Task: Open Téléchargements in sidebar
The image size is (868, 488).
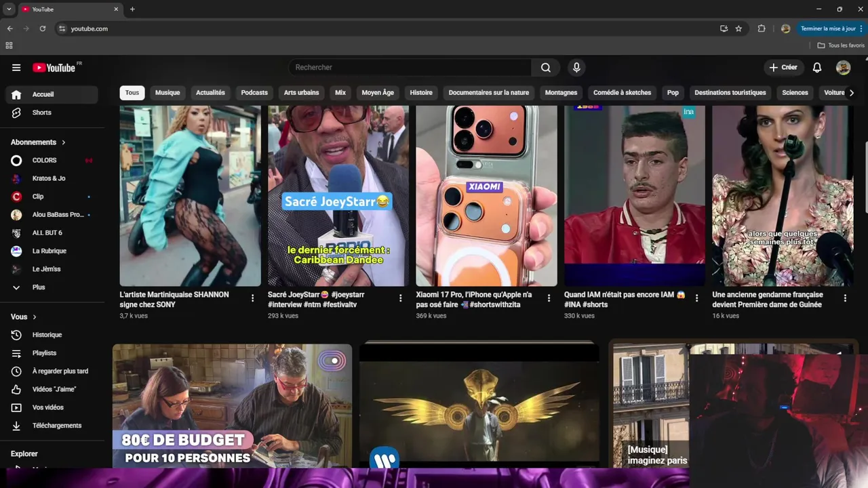Action: coord(52,426)
